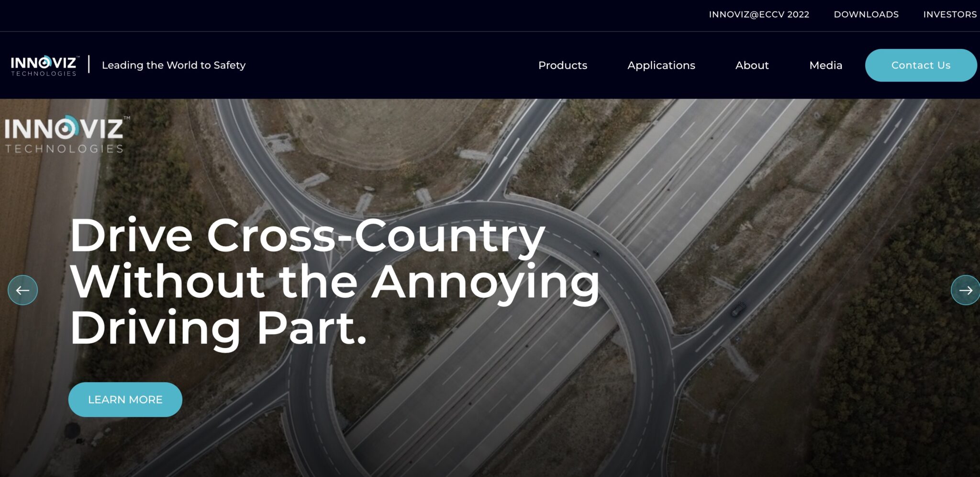Click the TECHNOLOGIES text under hero logo
980x477 pixels.
[x=65, y=149]
